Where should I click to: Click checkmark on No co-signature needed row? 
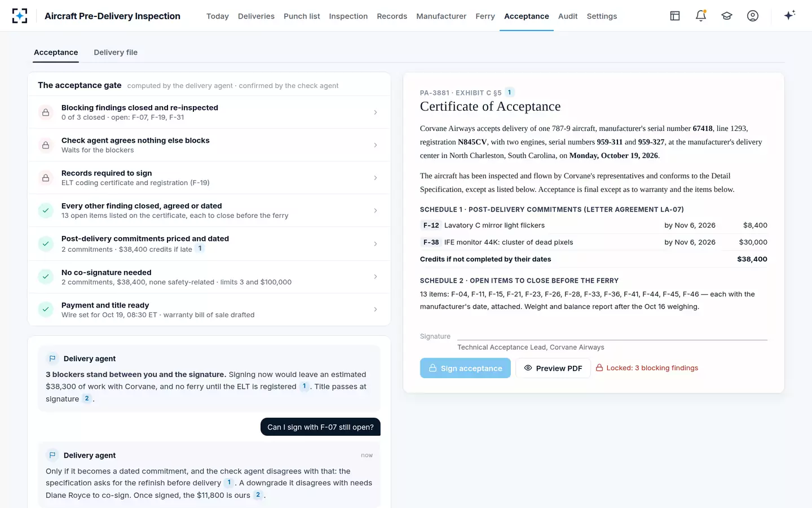point(46,277)
